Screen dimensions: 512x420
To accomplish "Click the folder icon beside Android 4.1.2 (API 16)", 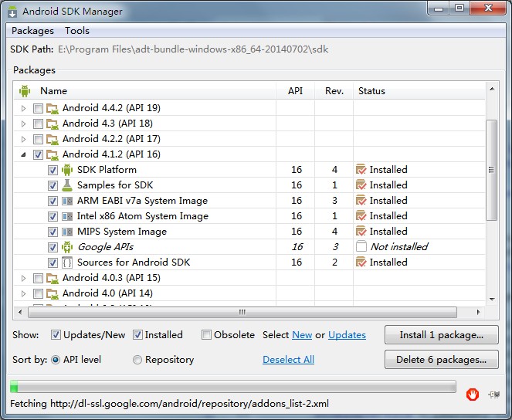I will tap(53, 154).
